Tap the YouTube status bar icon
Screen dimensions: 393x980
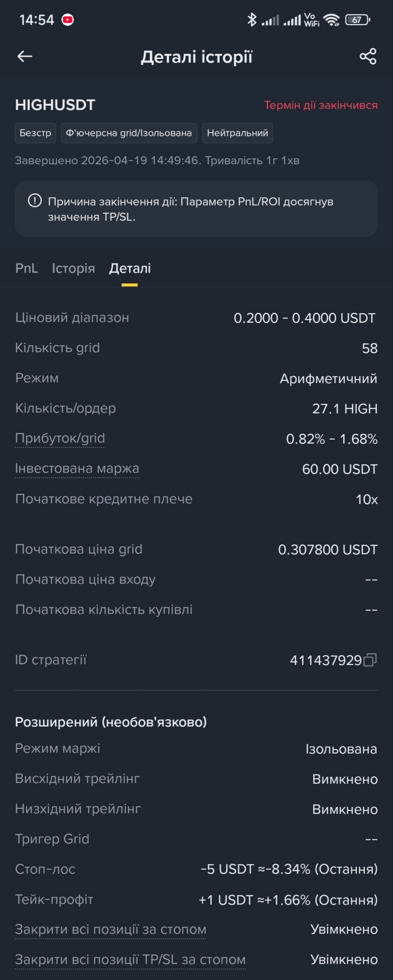[68, 20]
